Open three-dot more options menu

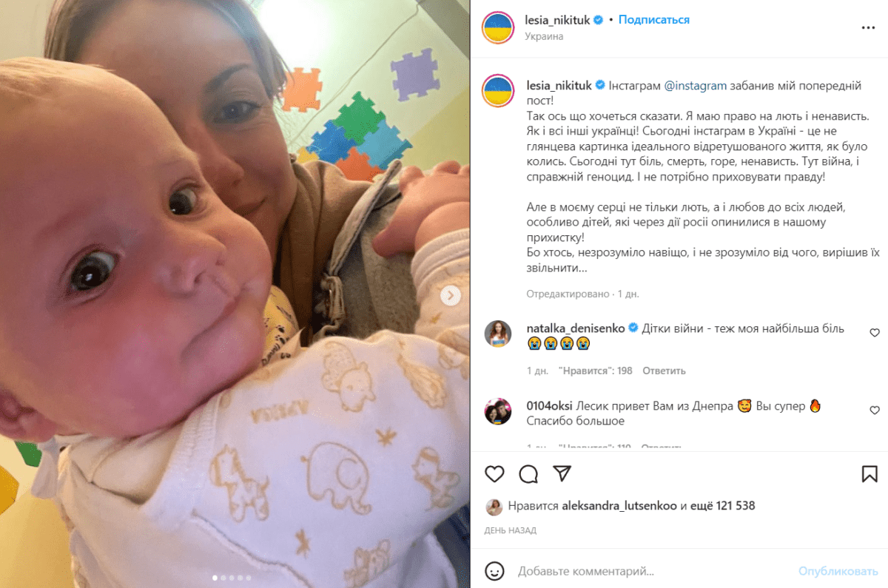click(x=869, y=27)
